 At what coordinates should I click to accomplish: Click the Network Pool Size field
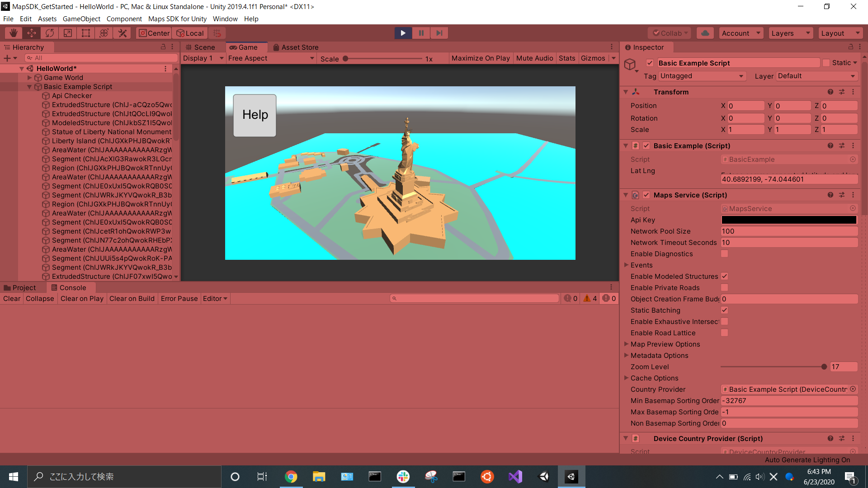(788, 231)
